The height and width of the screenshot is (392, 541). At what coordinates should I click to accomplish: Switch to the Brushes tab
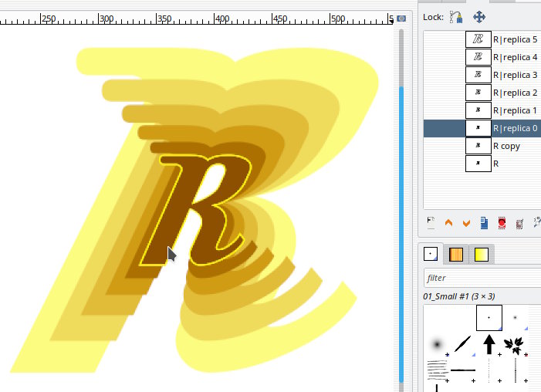point(431,254)
